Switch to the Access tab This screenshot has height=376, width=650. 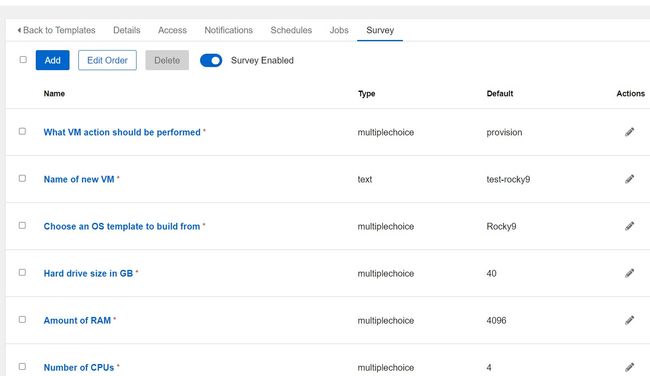coord(172,30)
